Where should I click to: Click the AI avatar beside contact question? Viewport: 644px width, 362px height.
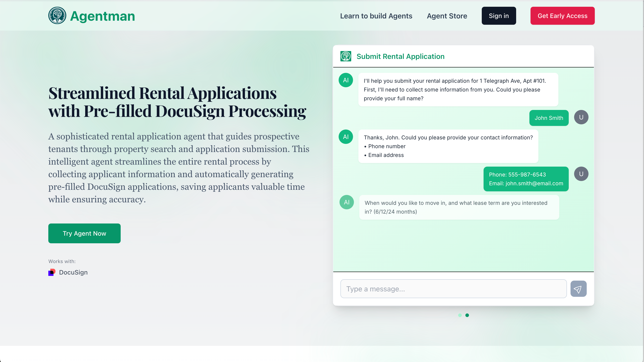(346, 137)
